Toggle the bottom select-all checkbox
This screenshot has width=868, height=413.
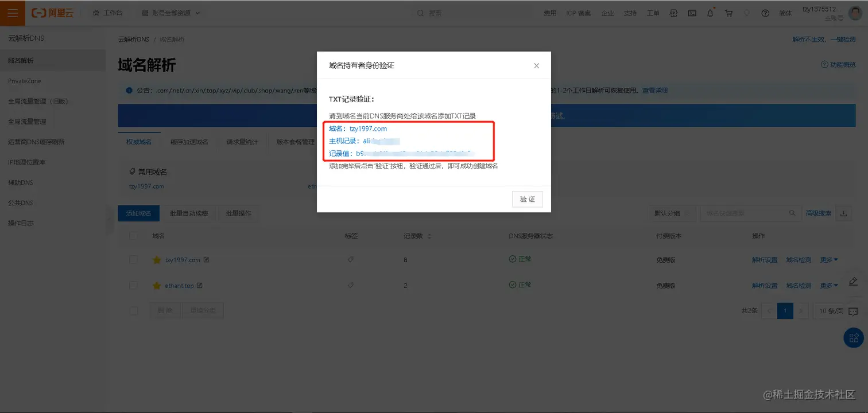point(134,310)
